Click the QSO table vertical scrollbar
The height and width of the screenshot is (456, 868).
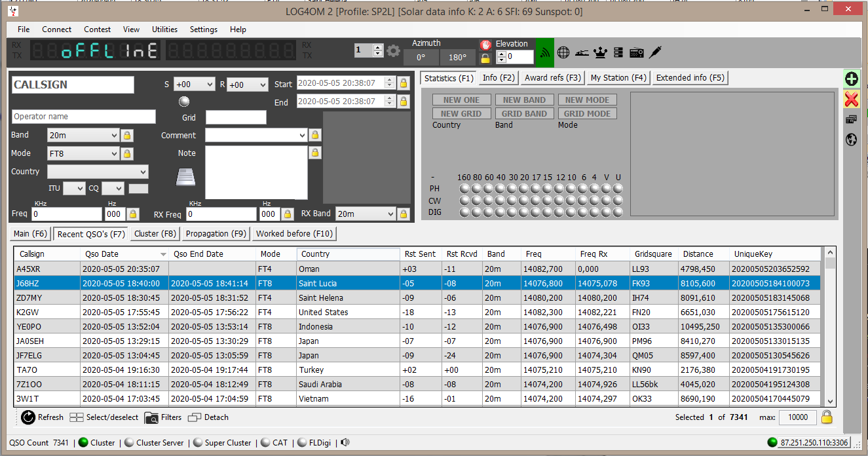coord(831,327)
